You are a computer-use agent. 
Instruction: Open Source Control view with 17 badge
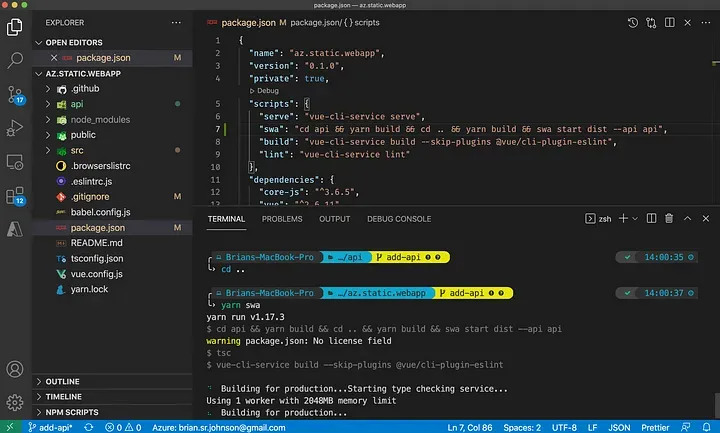[x=15, y=95]
